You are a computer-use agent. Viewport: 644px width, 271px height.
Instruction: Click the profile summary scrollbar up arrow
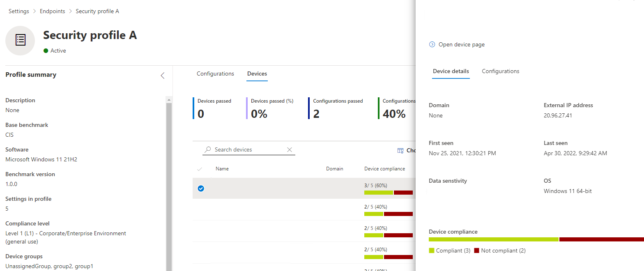click(168, 100)
